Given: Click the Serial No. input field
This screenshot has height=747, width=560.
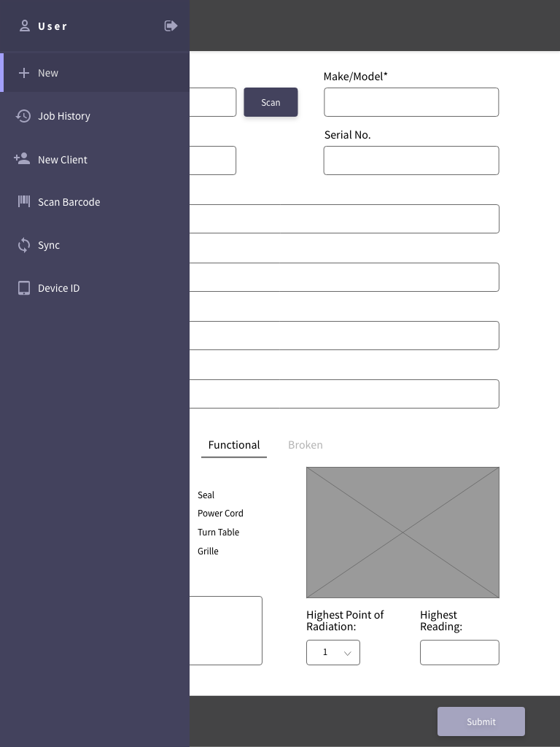Looking at the screenshot, I should pos(411,160).
